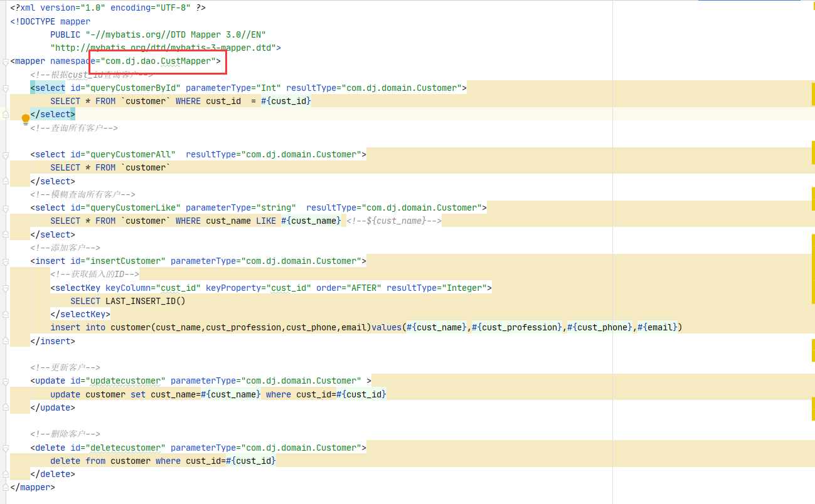This screenshot has width=815, height=504.
Task: Click the LIKE keyword in the query
Action: [x=266, y=221]
